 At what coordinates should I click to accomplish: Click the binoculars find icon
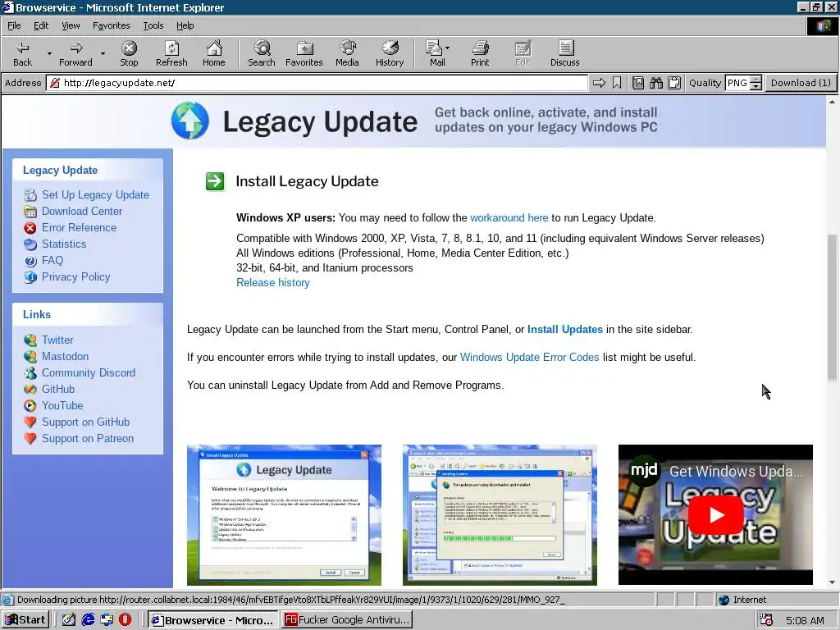tap(656, 83)
